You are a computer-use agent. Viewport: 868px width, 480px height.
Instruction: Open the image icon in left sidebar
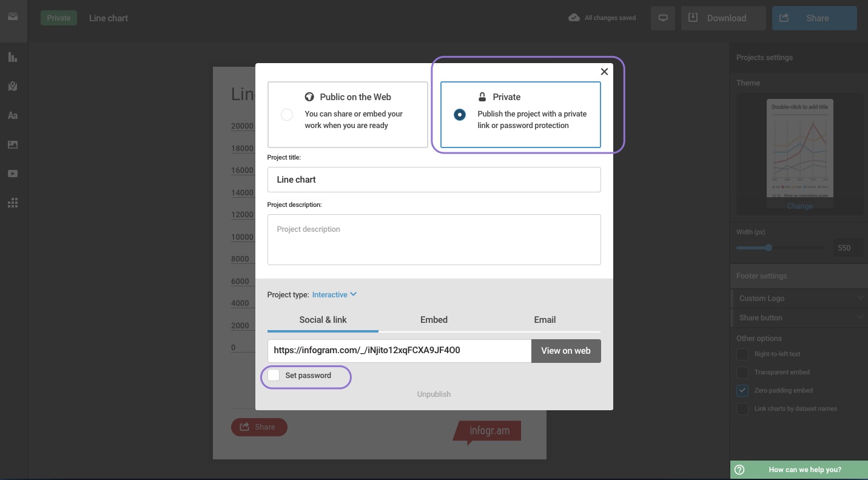[13, 144]
